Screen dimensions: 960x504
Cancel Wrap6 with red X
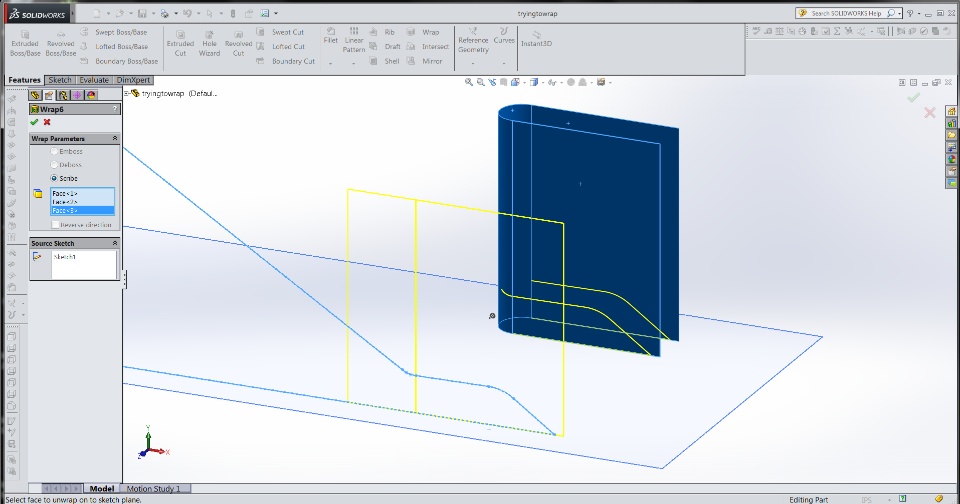click(47, 122)
